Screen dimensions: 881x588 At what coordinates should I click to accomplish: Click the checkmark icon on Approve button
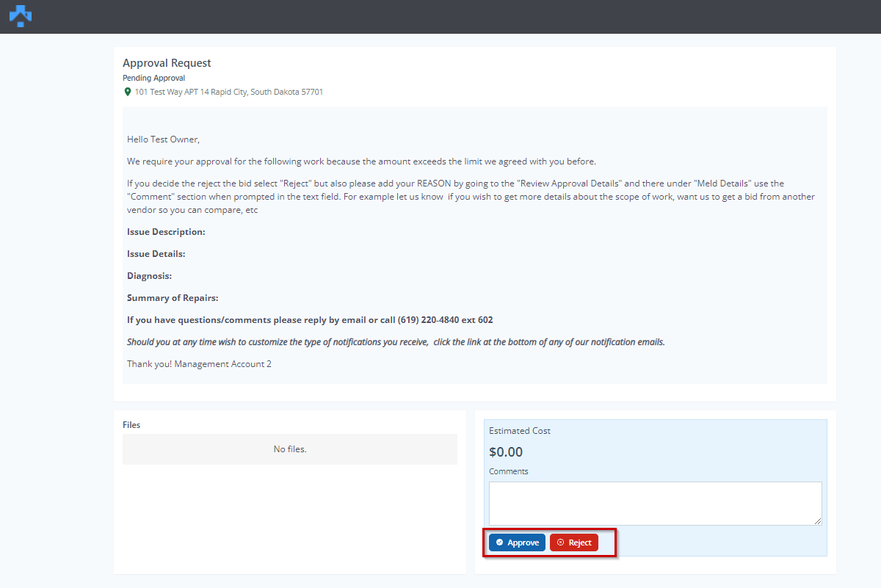pos(499,542)
